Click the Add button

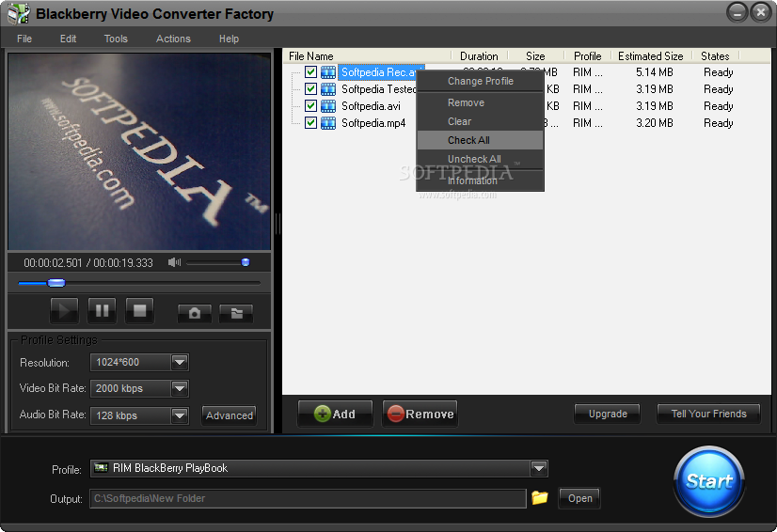pyautogui.click(x=335, y=414)
